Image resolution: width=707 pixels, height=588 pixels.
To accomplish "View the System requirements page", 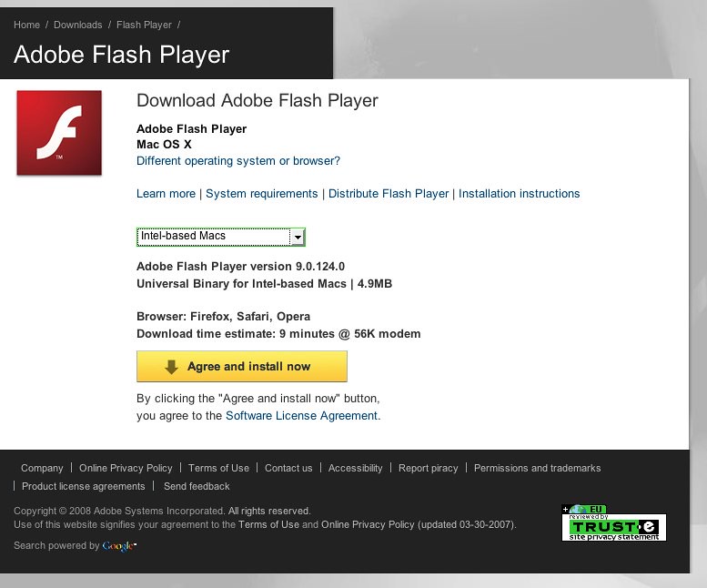I will (x=262, y=194).
